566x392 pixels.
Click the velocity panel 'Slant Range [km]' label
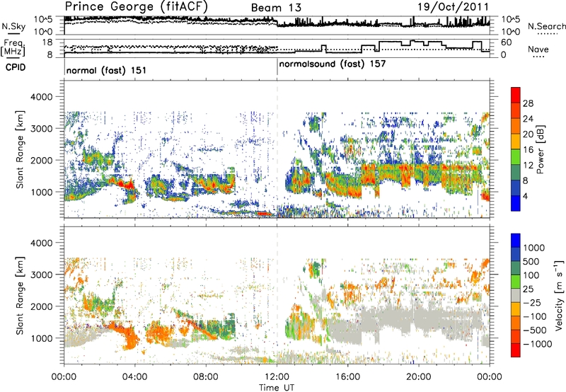pyautogui.click(x=20, y=295)
